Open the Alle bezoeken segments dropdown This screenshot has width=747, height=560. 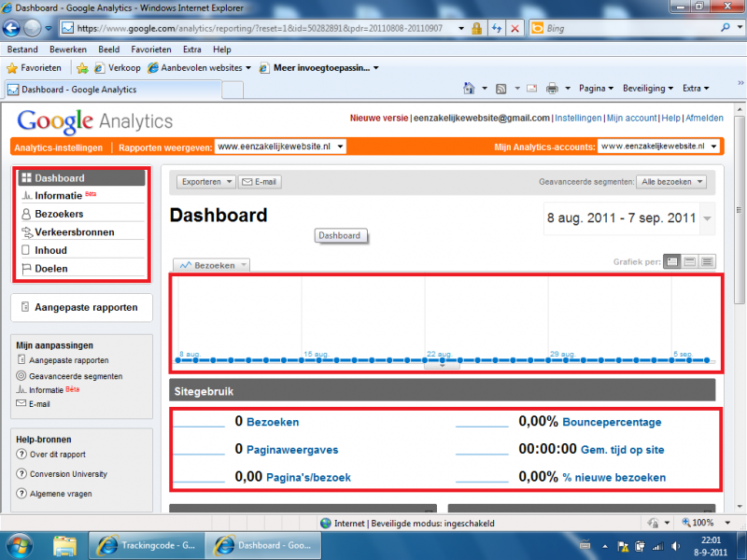(x=670, y=182)
